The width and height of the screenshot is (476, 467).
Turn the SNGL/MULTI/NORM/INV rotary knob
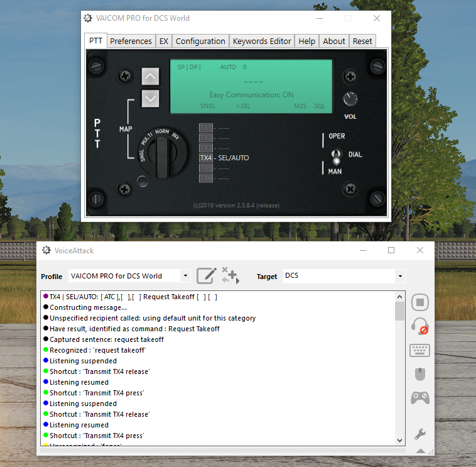(x=162, y=153)
